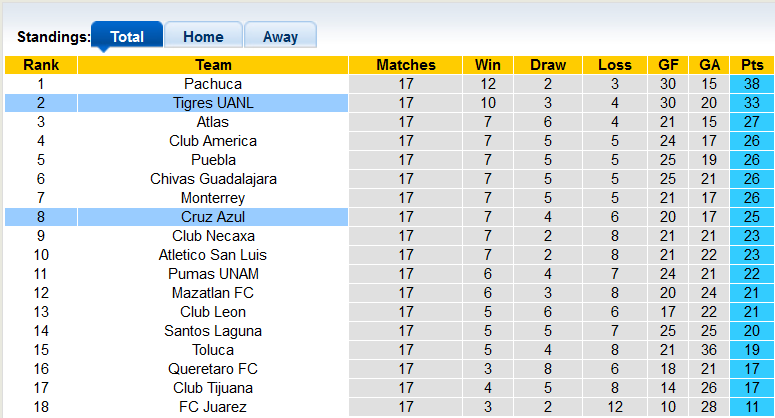Switch to the Total standings tab
Image resolution: width=775 pixels, height=418 pixels.
pos(126,37)
